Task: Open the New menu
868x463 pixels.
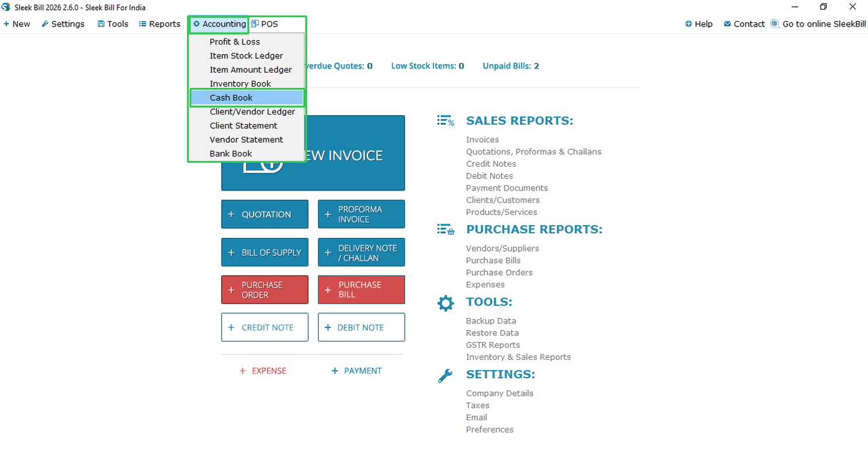Action: [x=17, y=24]
